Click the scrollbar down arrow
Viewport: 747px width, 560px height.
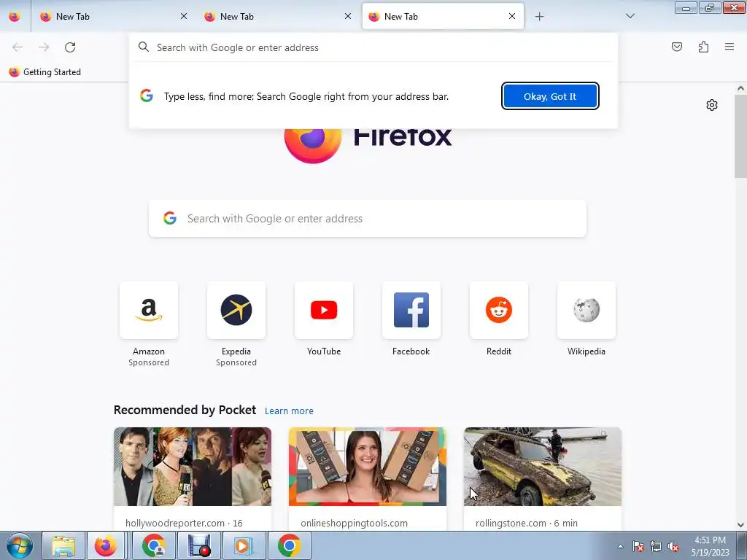point(740,525)
